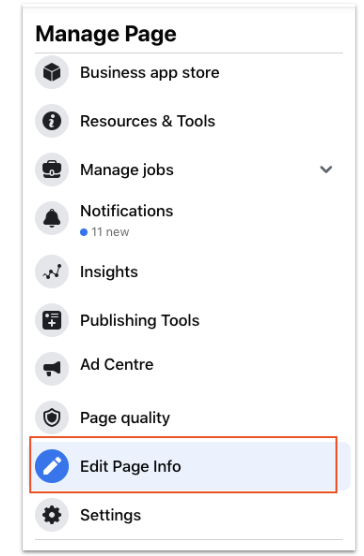Screen dimensions: 364x556
Task: Expand the Manage jobs chevron
Action: [326, 169]
